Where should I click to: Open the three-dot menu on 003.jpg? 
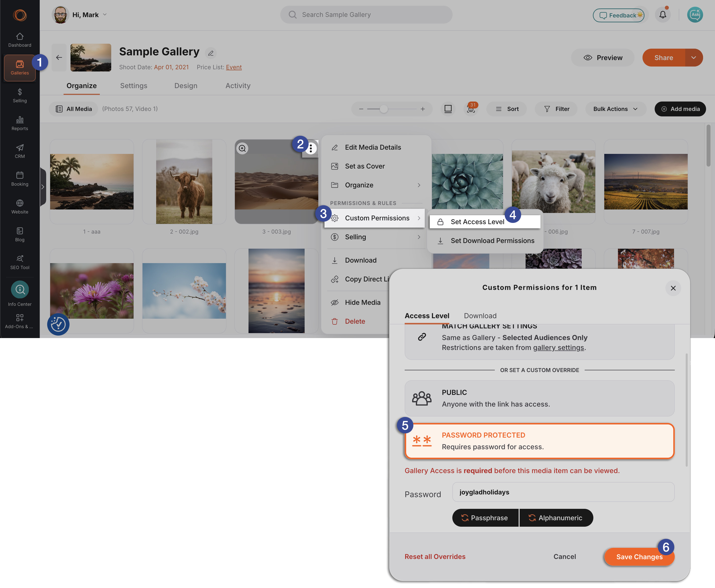point(311,148)
